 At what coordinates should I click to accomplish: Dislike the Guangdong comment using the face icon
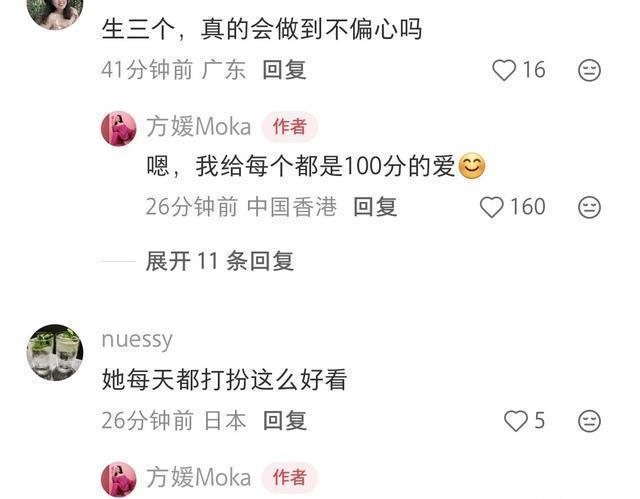pos(589,70)
